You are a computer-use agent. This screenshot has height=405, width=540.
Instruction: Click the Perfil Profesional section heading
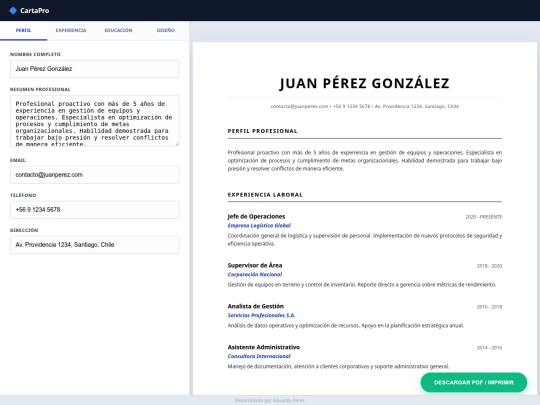tap(262, 131)
